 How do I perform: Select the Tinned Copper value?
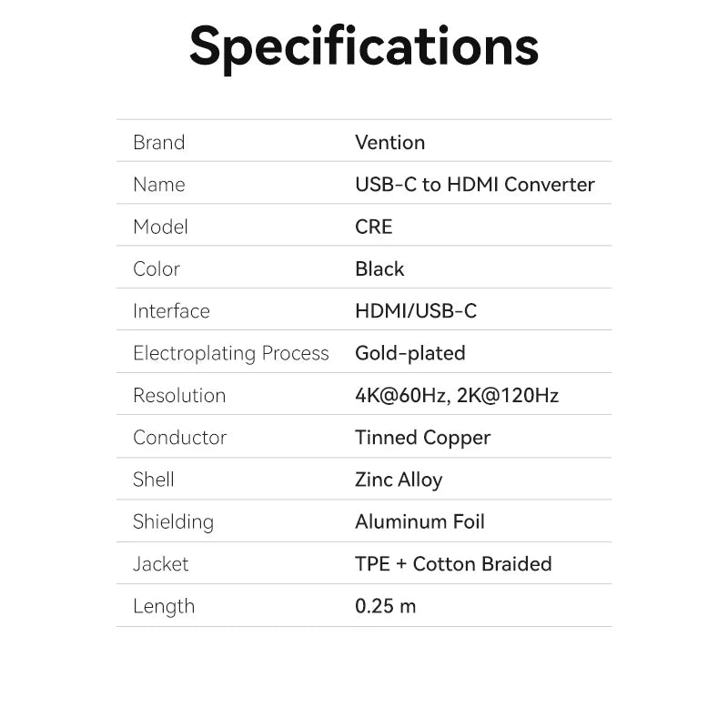pyautogui.click(x=422, y=438)
